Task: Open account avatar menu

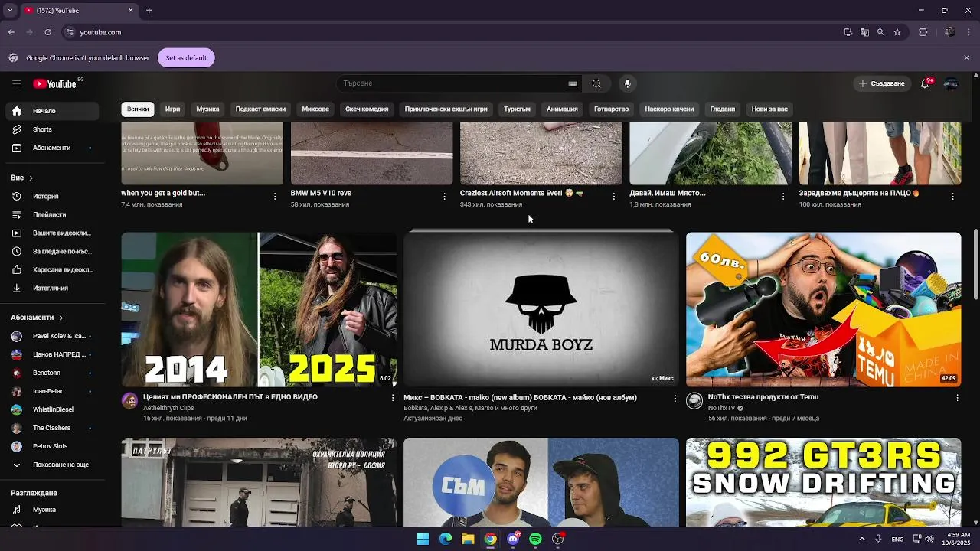Action: pos(951,83)
